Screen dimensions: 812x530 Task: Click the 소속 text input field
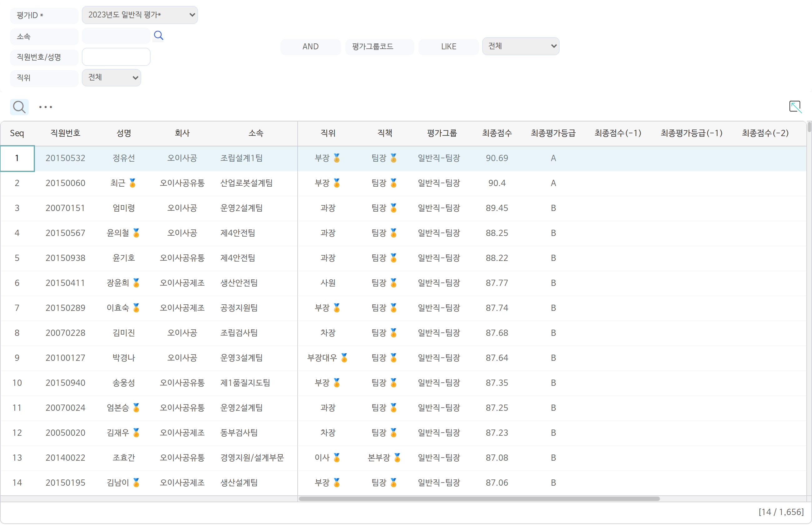(116, 36)
